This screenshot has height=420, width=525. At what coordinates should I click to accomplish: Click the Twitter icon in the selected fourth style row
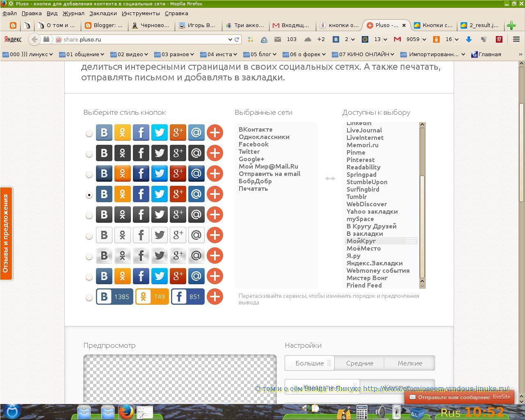pyautogui.click(x=160, y=194)
